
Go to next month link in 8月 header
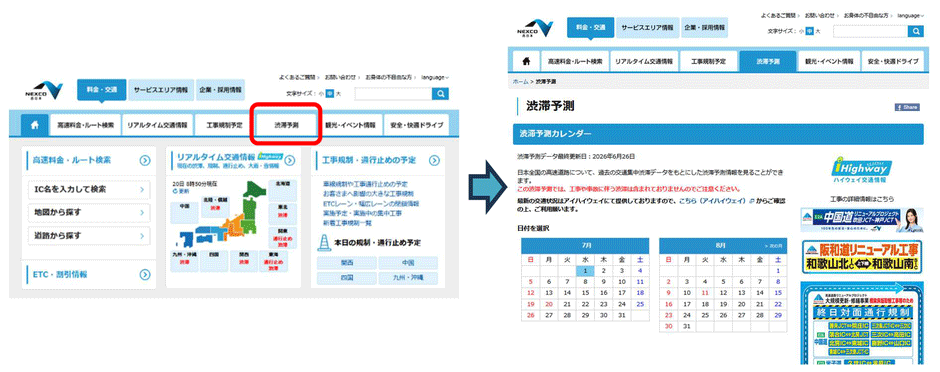[773, 246]
